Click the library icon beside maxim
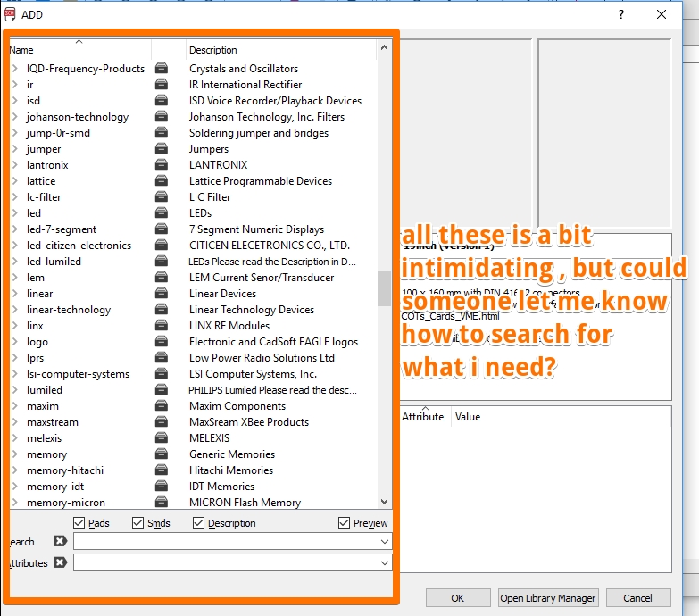 (162, 405)
